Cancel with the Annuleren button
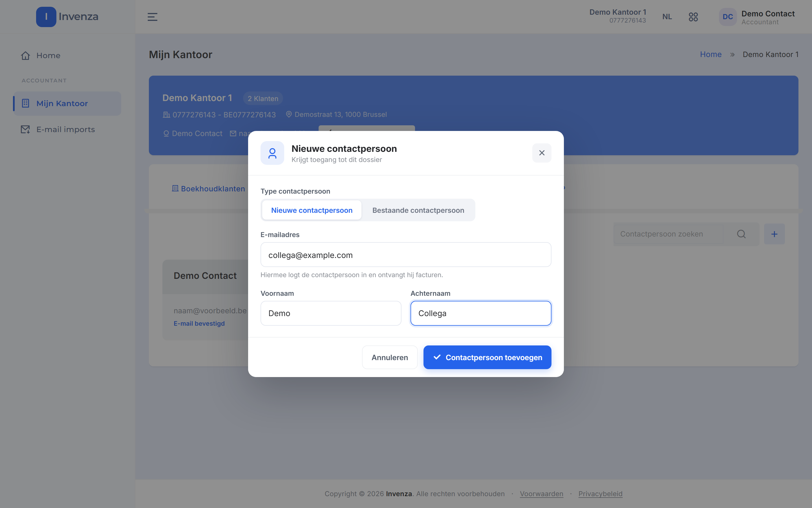 click(x=390, y=357)
